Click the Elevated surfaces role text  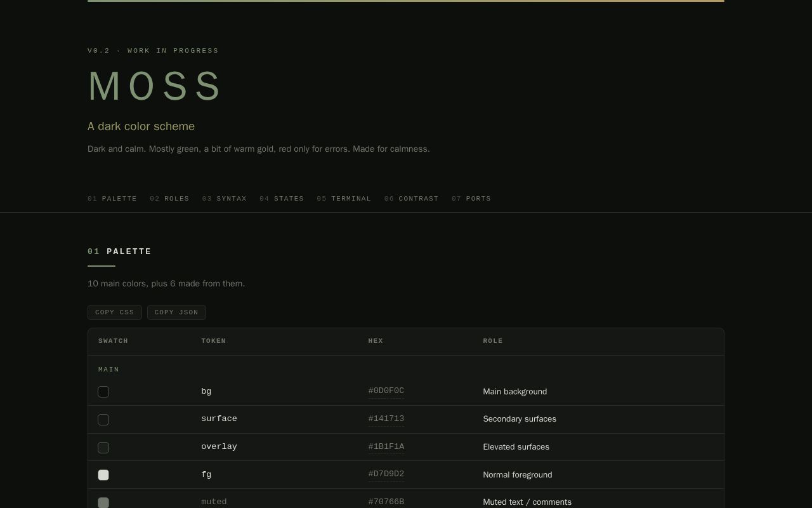click(516, 447)
